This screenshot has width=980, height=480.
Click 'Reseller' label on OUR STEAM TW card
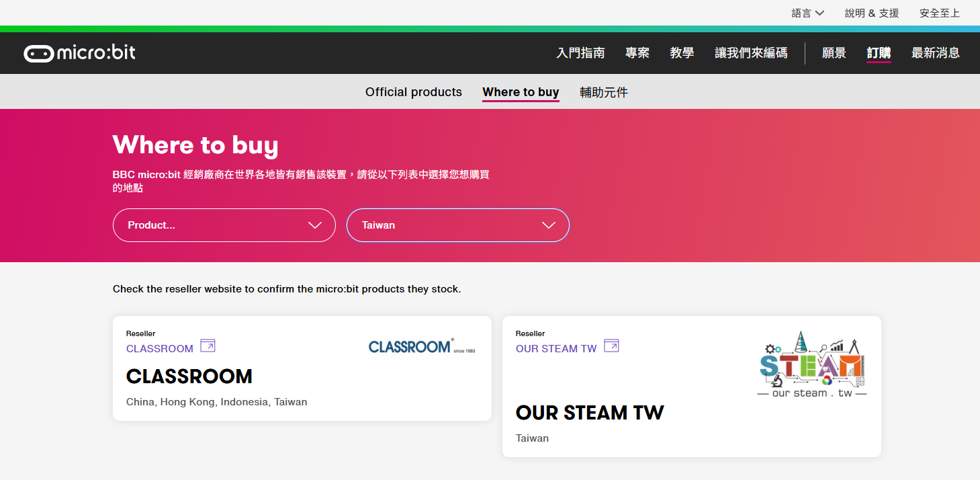[x=531, y=333]
